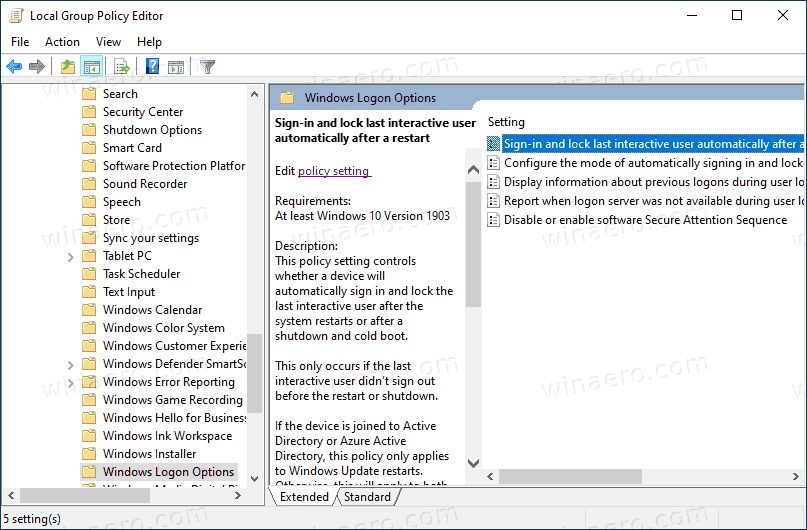Switch to the Extended tab
Screen dimensions: 807x530
pos(304,497)
